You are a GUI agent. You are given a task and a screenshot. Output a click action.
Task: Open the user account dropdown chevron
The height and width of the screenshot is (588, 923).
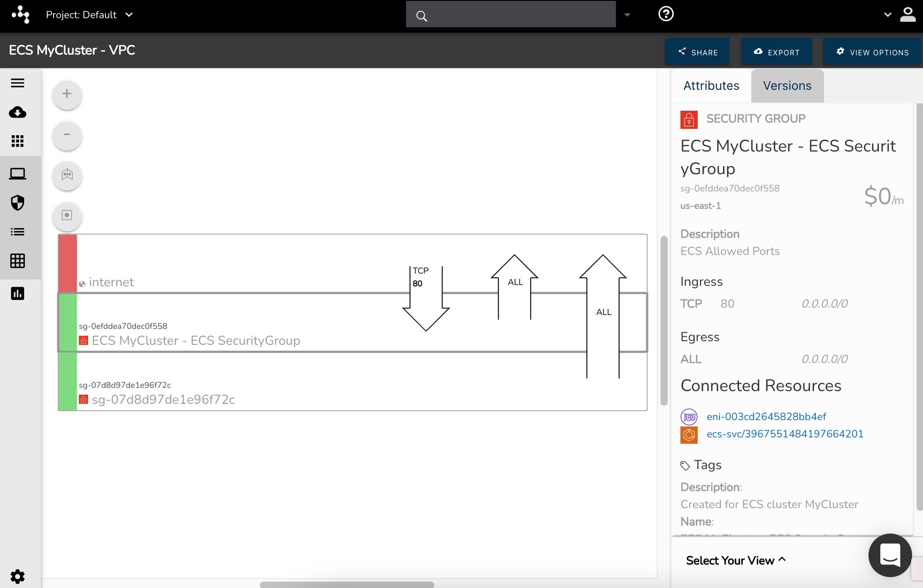pos(887,15)
